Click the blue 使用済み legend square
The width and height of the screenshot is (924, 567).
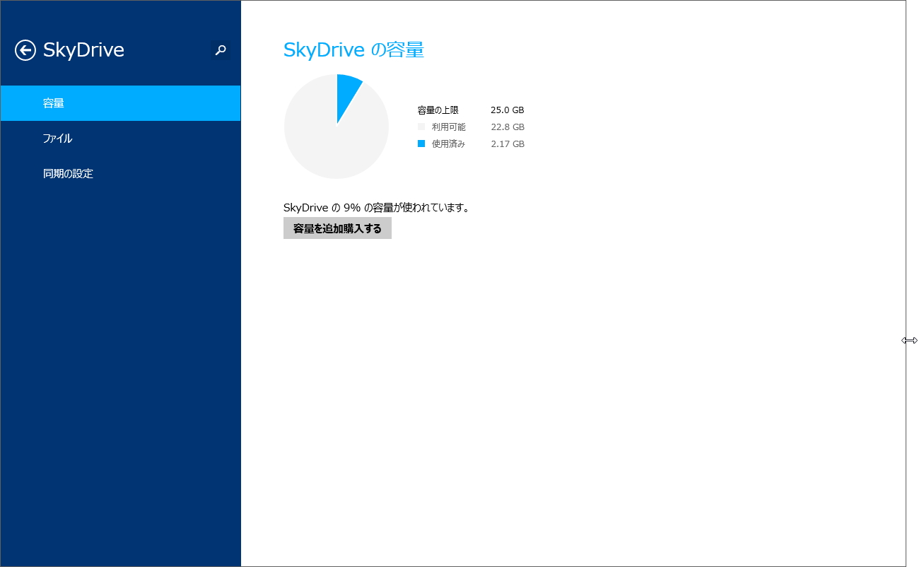click(x=422, y=144)
